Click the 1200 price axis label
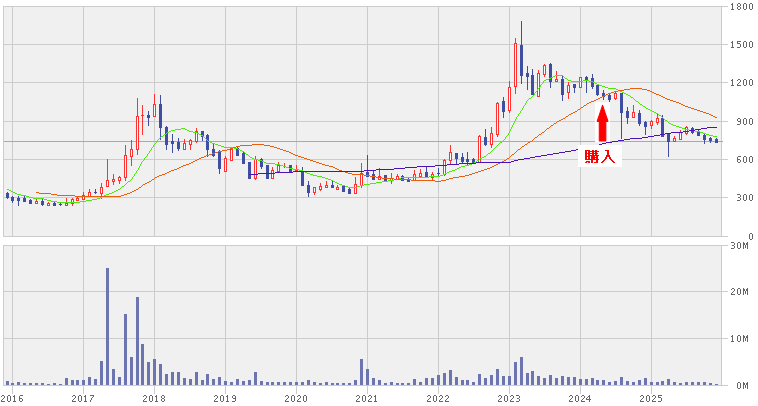 (x=741, y=83)
